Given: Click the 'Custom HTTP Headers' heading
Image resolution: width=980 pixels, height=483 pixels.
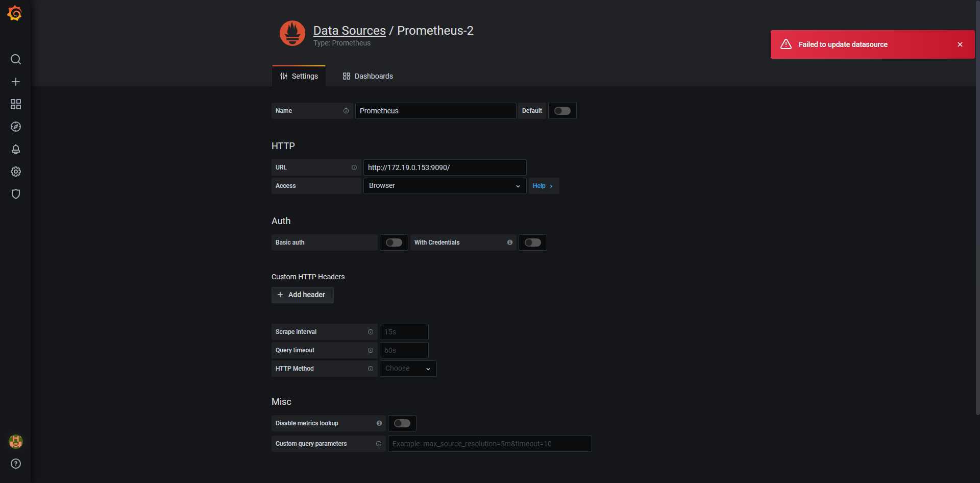Looking at the screenshot, I should tap(308, 277).
